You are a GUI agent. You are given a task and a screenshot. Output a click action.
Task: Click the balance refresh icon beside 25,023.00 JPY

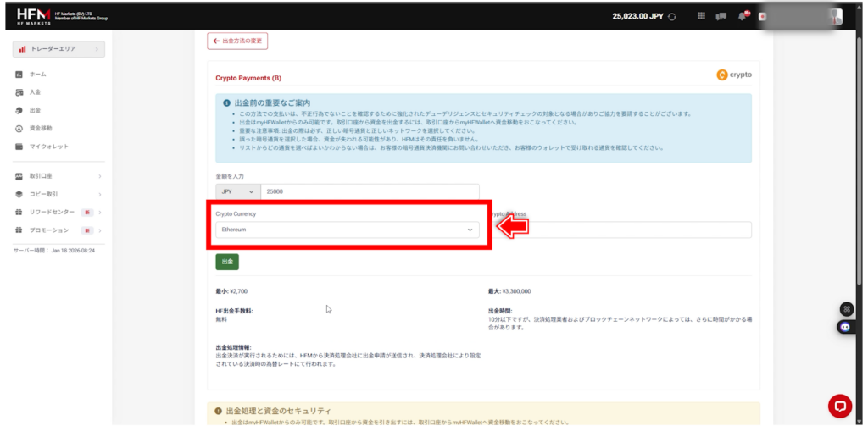pyautogui.click(x=672, y=16)
